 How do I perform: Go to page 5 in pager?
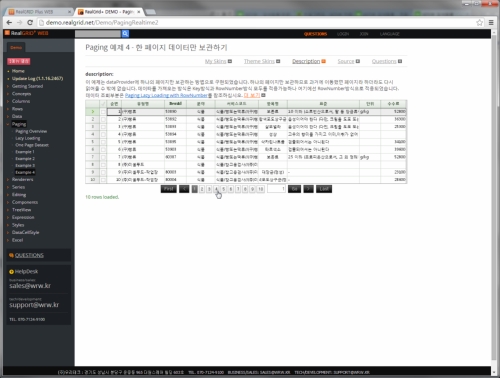224,189
